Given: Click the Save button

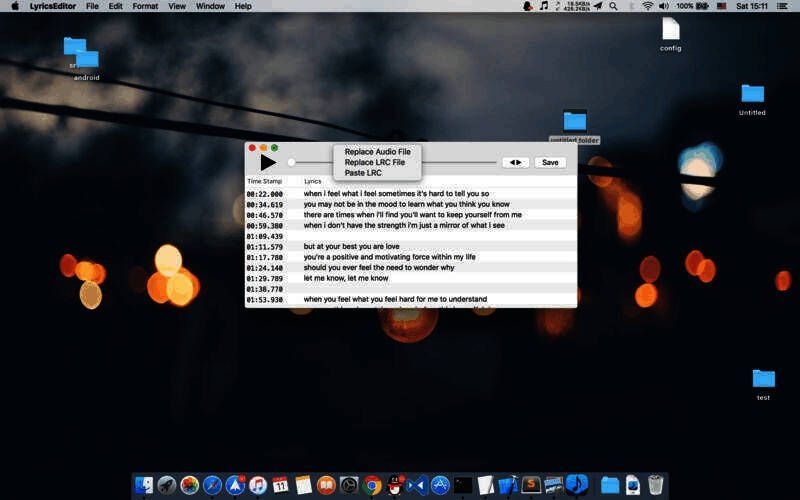Looking at the screenshot, I should click(x=550, y=162).
